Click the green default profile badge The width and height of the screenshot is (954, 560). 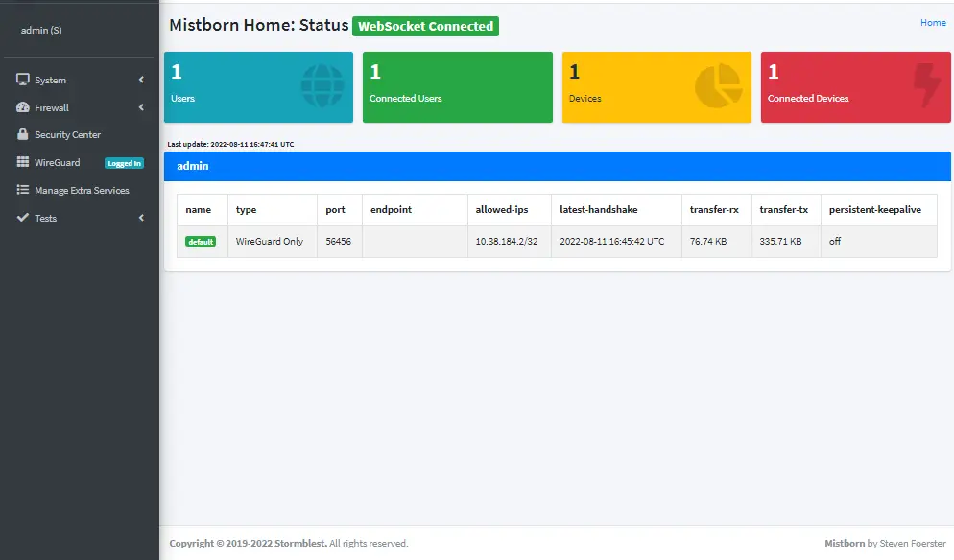tap(201, 242)
